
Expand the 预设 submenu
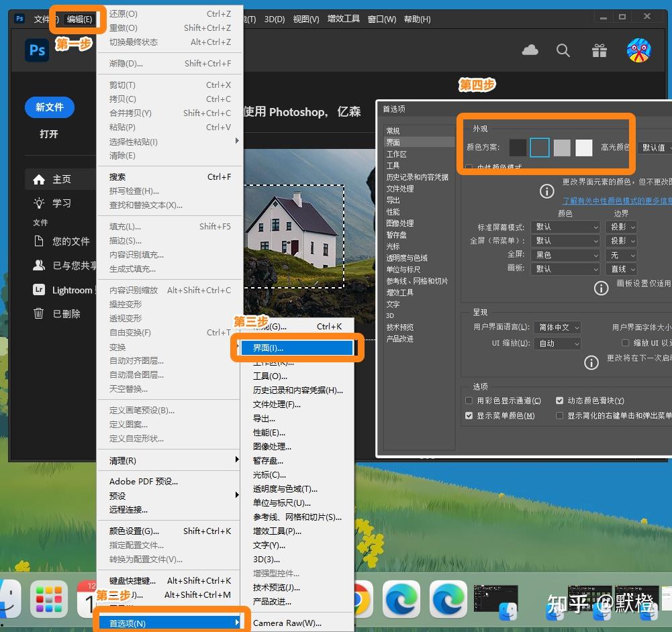tap(170, 496)
